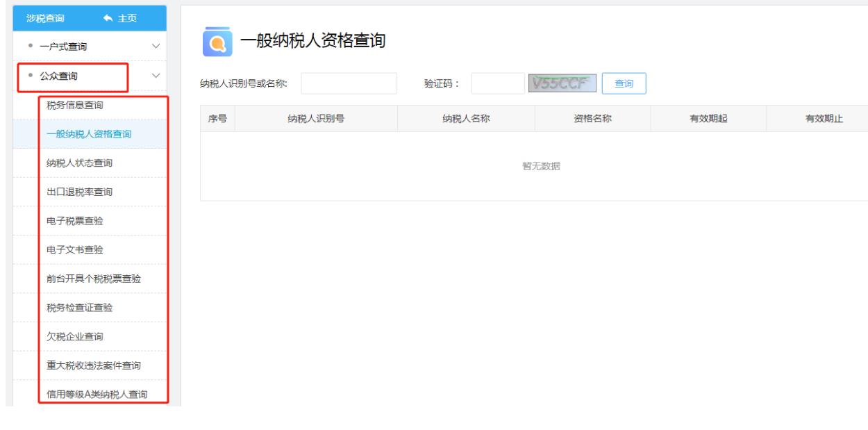Open 税务信息查询 in the sidebar

click(74, 105)
